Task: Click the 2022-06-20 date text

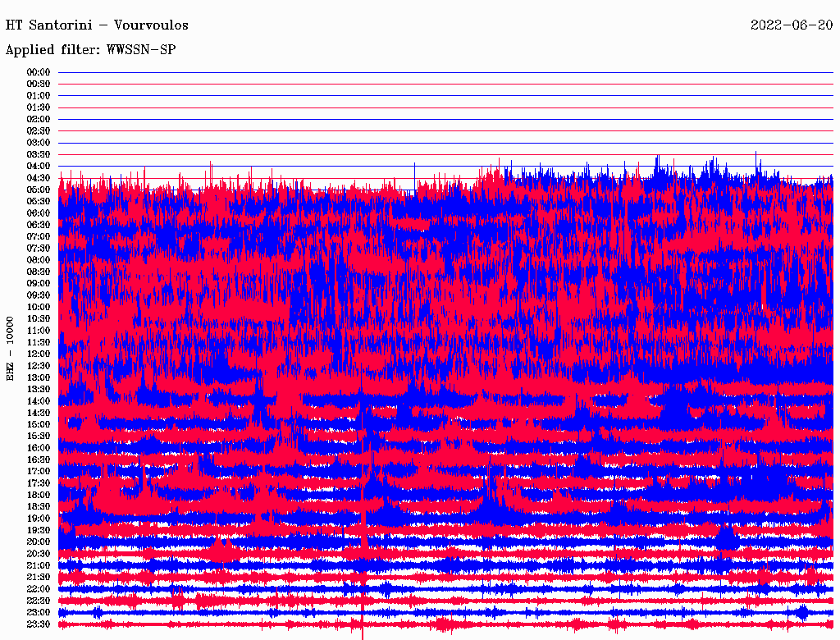Action: (x=791, y=25)
